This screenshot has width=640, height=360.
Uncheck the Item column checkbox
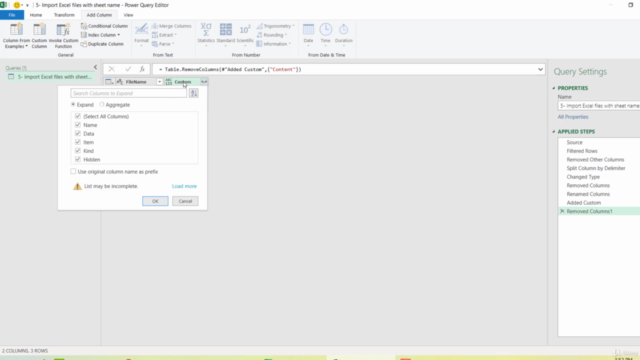(78, 142)
